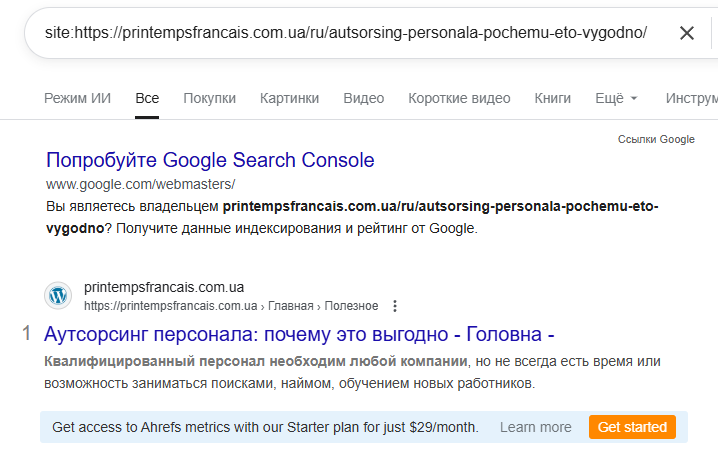The image size is (718, 460).
Task: Open the Покупки tab
Action: pos(210,98)
